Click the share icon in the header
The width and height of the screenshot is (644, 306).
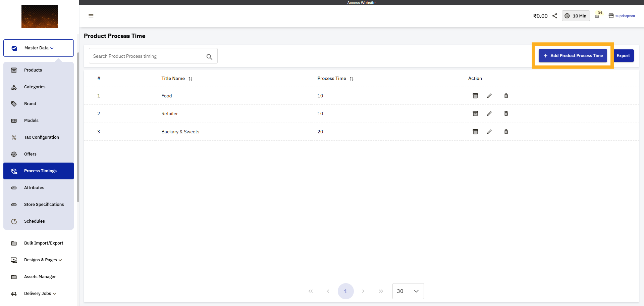(x=554, y=16)
